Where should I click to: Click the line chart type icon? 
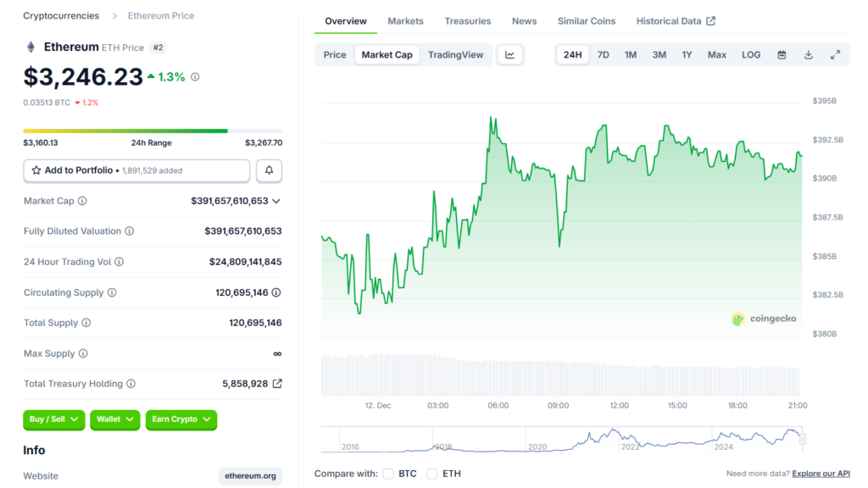click(x=510, y=55)
